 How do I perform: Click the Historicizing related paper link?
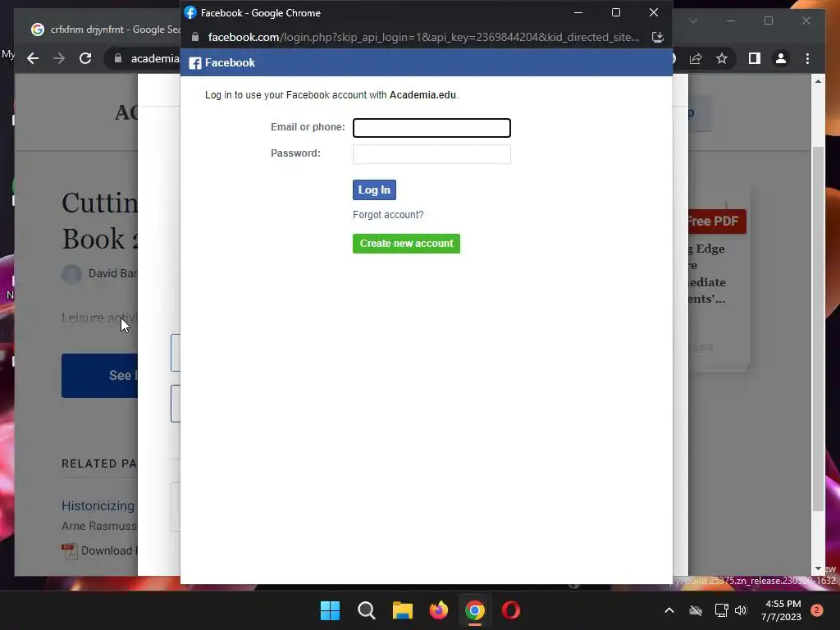point(98,505)
